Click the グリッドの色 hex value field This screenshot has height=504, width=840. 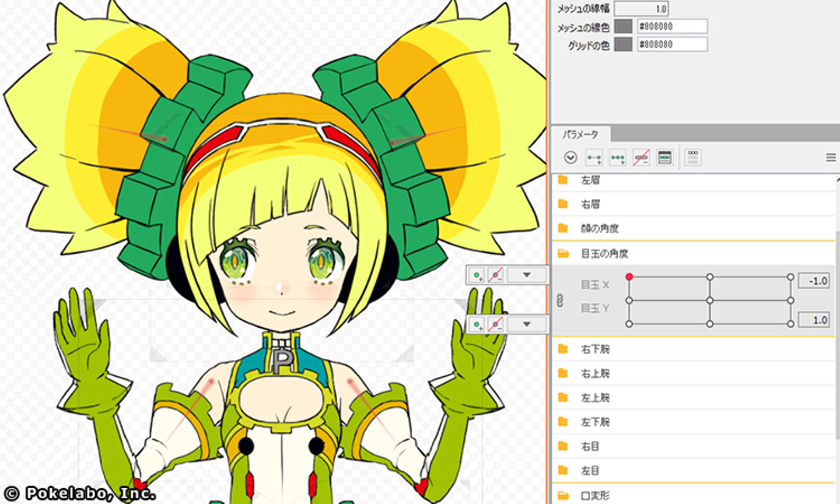pyautogui.click(x=672, y=44)
